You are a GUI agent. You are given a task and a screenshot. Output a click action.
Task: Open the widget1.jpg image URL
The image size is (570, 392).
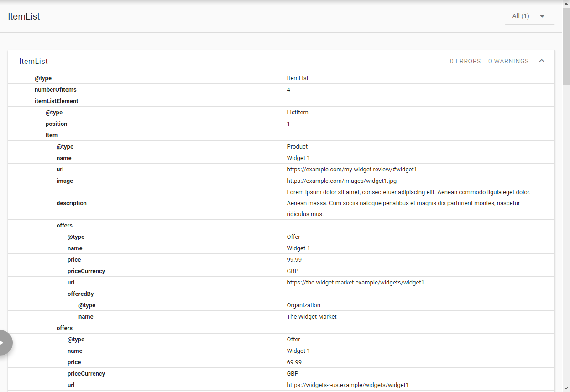341,181
